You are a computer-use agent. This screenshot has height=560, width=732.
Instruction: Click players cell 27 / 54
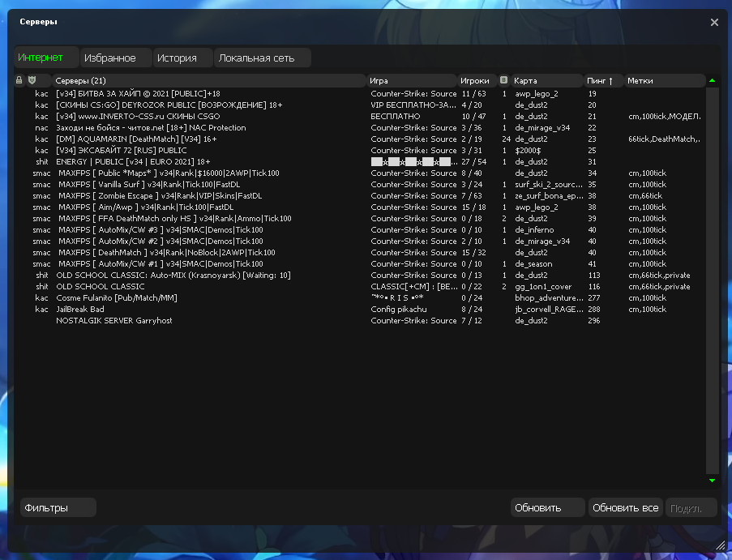474,162
